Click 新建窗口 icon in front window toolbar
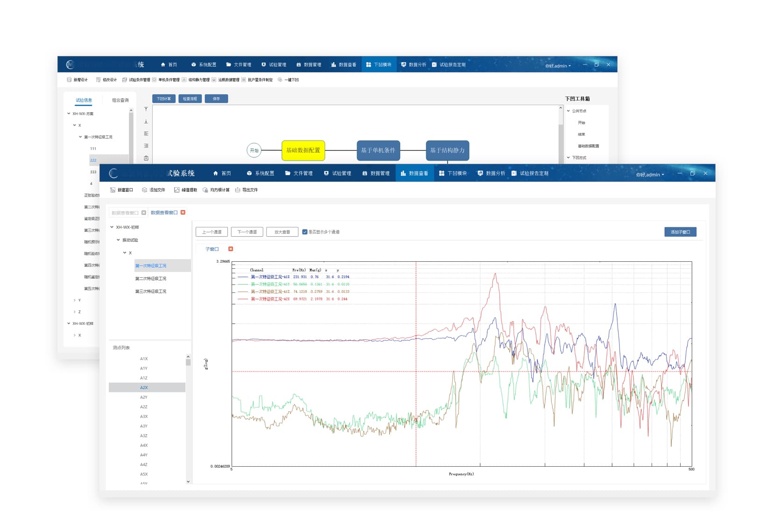Viewport: 773px width, 532px height. 112,190
